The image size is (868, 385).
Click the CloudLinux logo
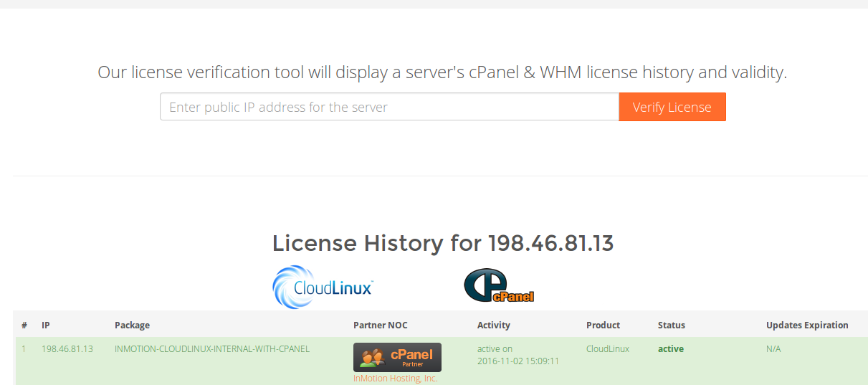pyautogui.click(x=323, y=287)
